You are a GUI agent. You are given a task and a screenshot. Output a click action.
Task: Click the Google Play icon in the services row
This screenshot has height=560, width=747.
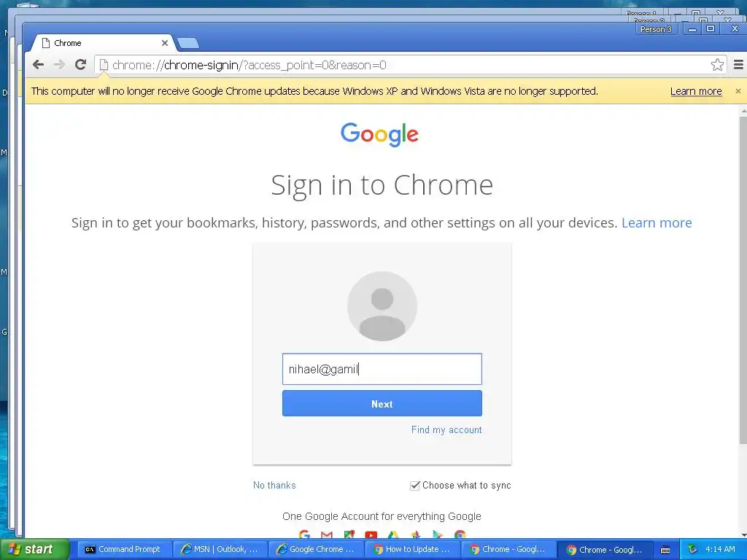(x=438, y=535)
